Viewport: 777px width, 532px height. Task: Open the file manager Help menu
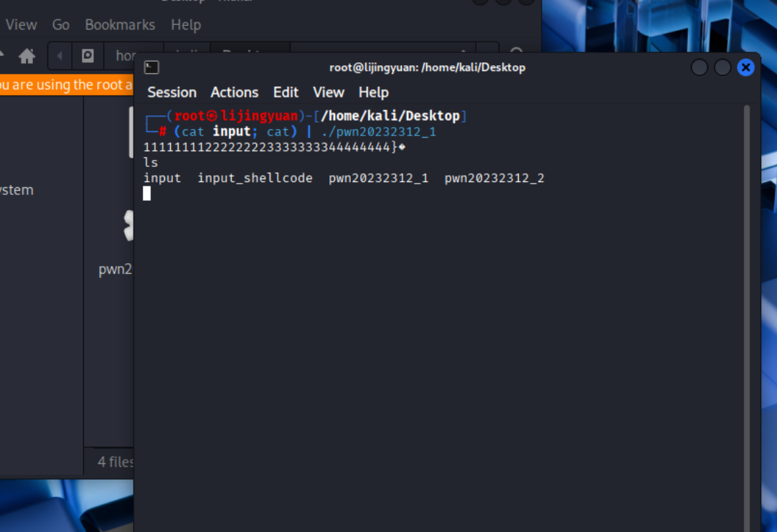coord(186,25)
